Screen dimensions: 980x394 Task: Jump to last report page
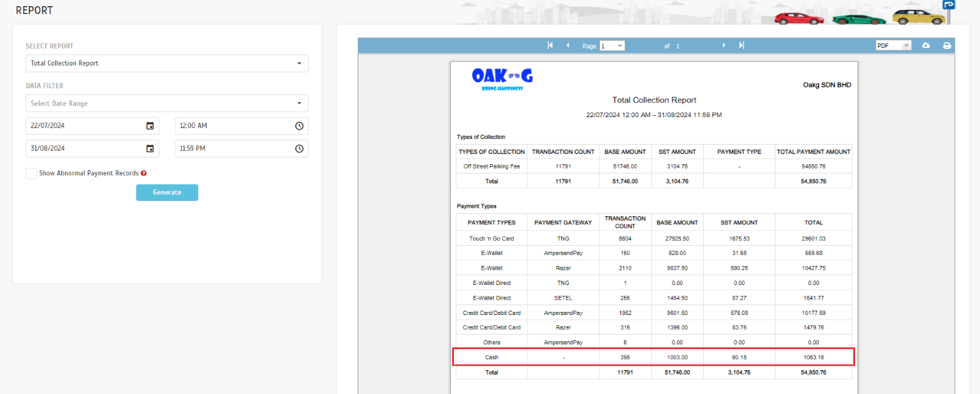click(x=741, y=45)
